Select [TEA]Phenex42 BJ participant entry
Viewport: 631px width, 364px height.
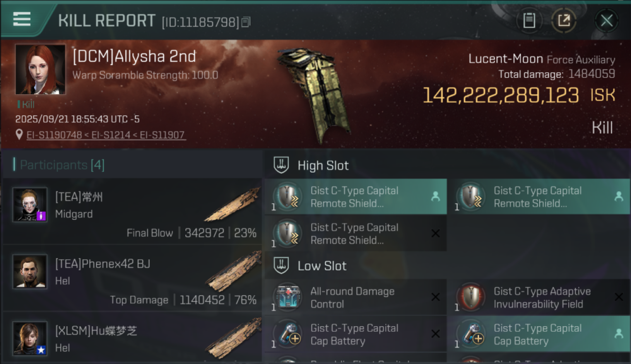click(x=132, y=278)
